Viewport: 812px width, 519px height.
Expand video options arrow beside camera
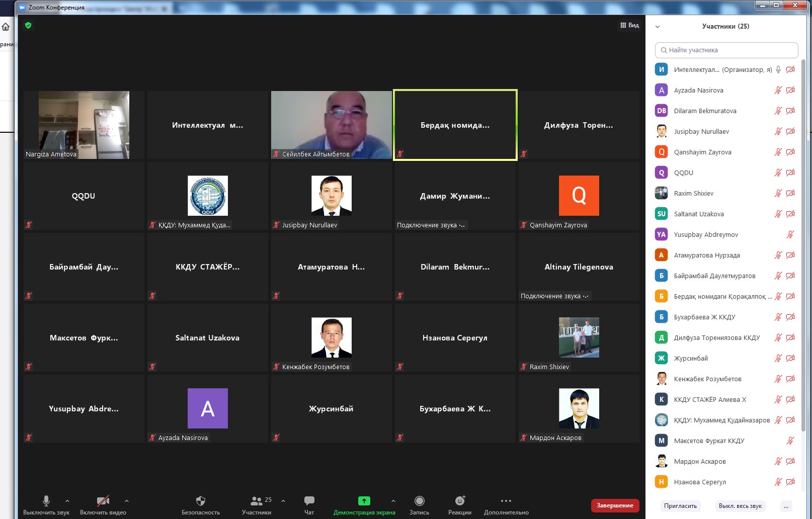coord(127,501)
